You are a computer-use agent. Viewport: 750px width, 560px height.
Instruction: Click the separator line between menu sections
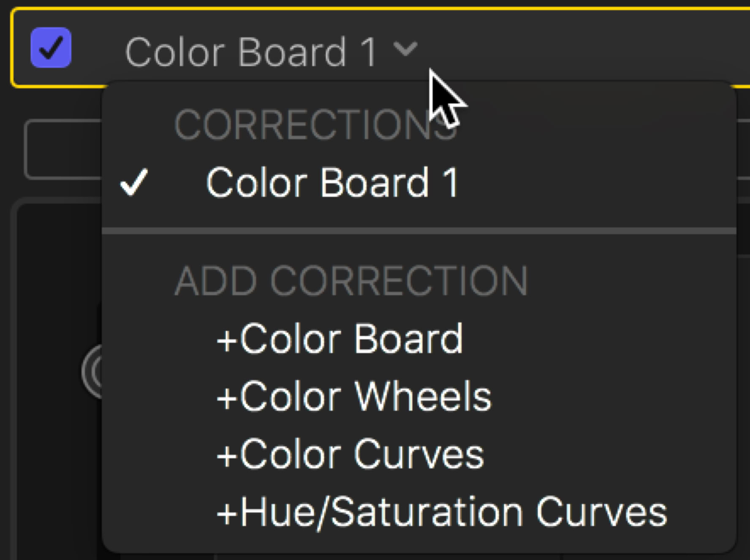(418, 231)
